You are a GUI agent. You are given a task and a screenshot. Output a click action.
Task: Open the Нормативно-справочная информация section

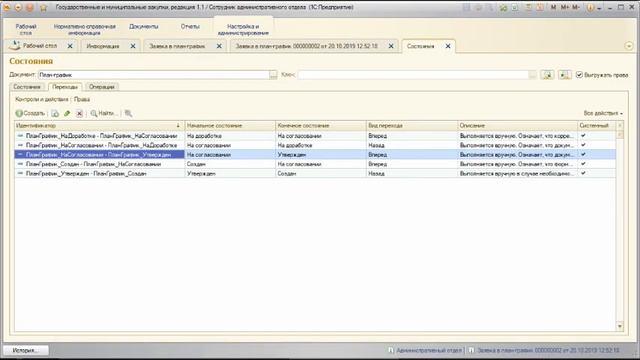click(84, 29)
